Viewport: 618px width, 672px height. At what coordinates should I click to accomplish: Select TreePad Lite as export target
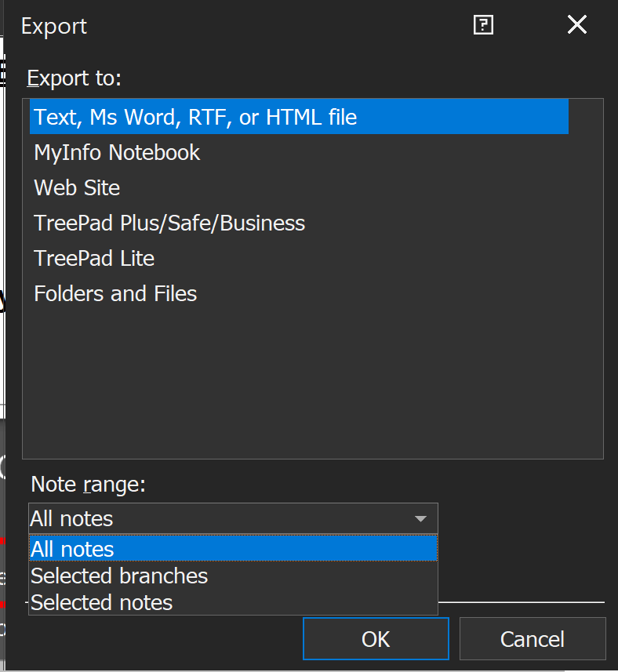point(94,259)
